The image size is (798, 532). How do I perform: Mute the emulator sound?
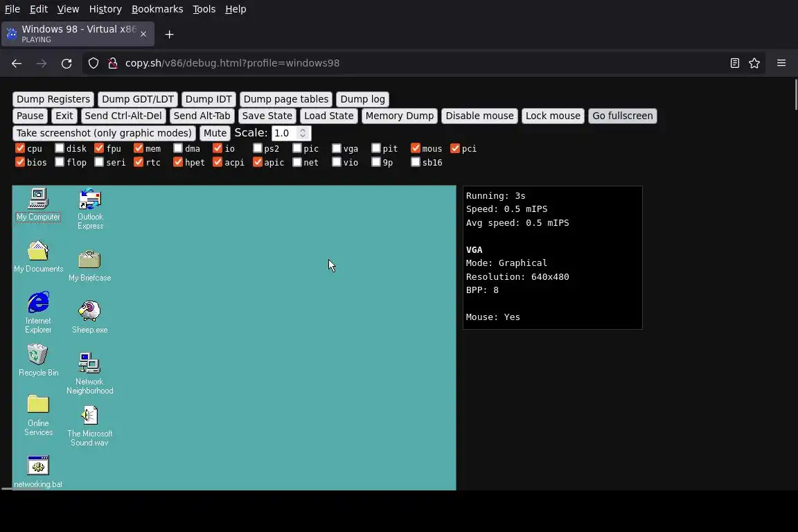tap(215, 133)
